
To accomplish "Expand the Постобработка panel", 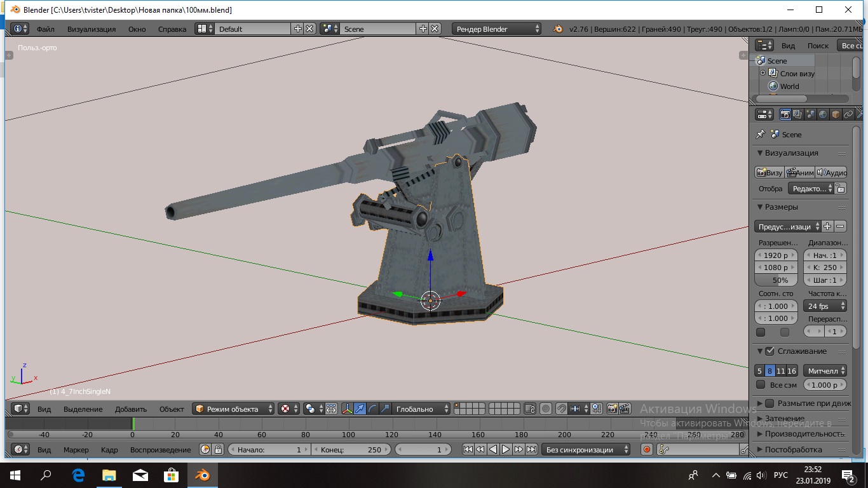I will pyautogui.click(x=793, y=450).
